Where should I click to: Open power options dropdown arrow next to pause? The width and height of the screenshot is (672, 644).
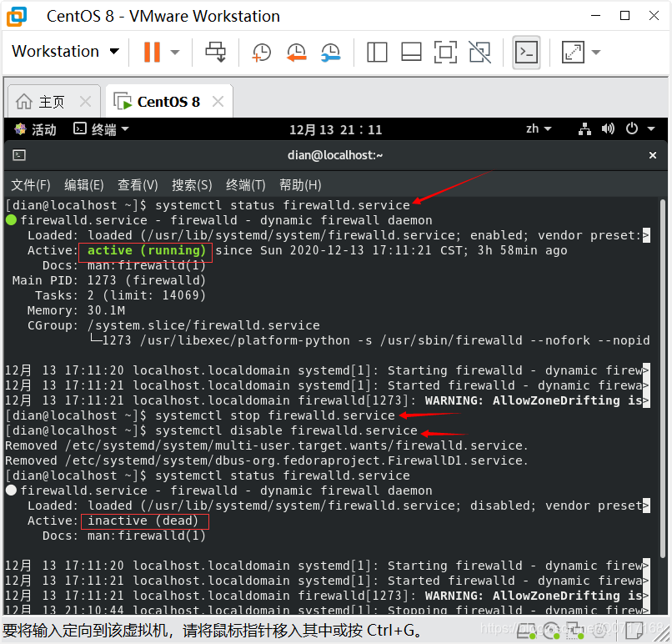(x=175, y=53)
